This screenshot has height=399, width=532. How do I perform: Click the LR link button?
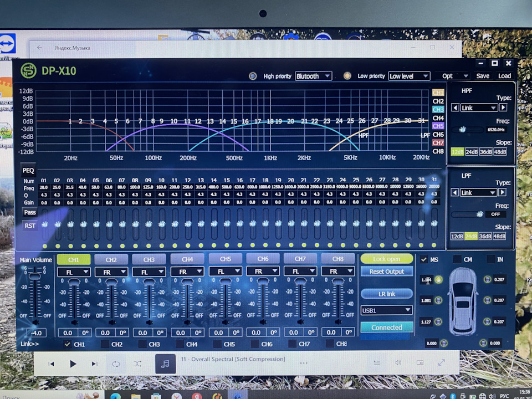(386, 294)
